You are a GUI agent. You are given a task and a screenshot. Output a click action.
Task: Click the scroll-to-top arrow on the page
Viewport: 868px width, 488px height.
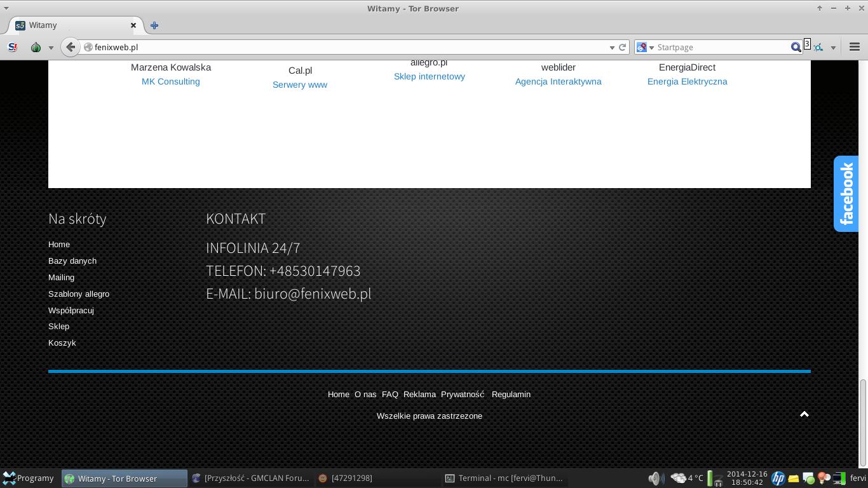click(x=804, y=414)
